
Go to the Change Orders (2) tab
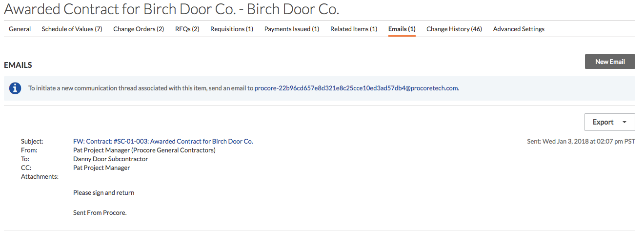139,29
